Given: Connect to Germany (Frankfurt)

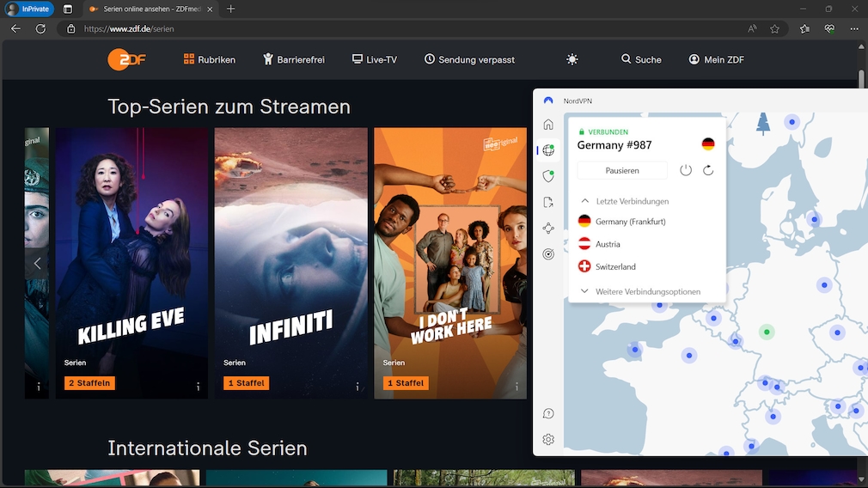Looking at the screenshot, I should point(622,222).
